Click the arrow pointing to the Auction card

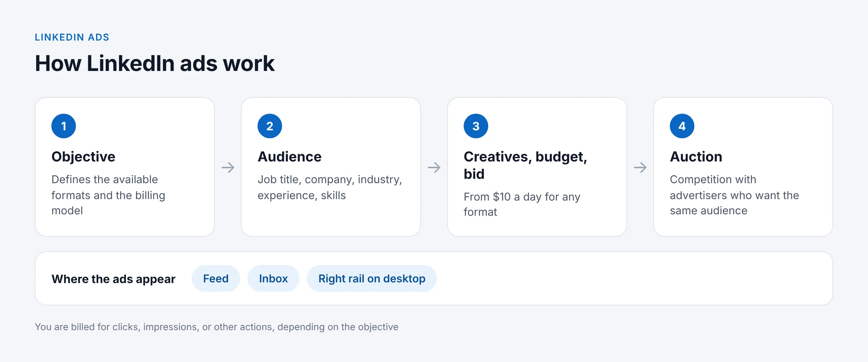tap(640, 167)
